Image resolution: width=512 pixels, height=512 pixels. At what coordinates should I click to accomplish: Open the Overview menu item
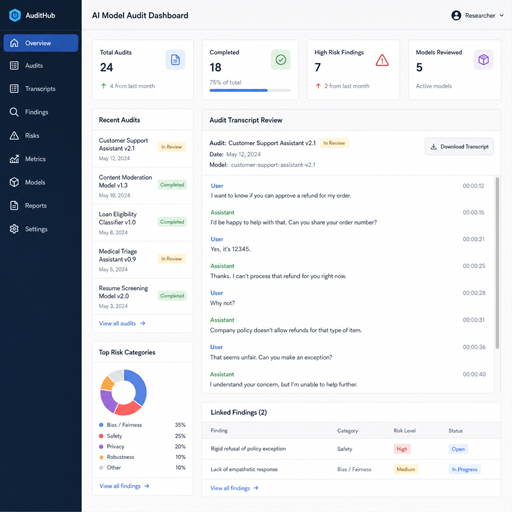point(41,43)
